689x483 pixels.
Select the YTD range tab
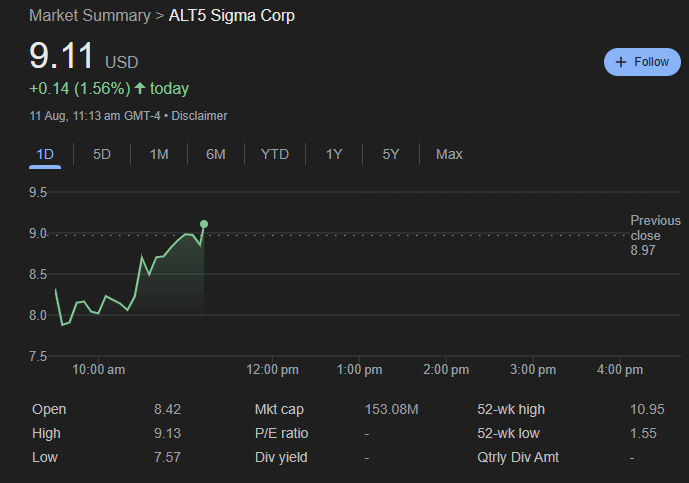(275, 154)
